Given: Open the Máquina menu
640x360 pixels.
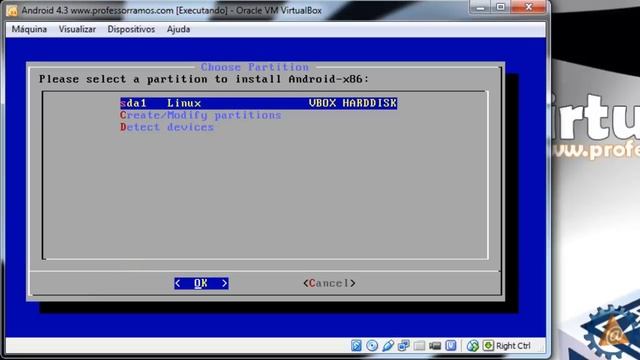Looking at the screenshot, I should pyautogui.click(x=29, y=29).
